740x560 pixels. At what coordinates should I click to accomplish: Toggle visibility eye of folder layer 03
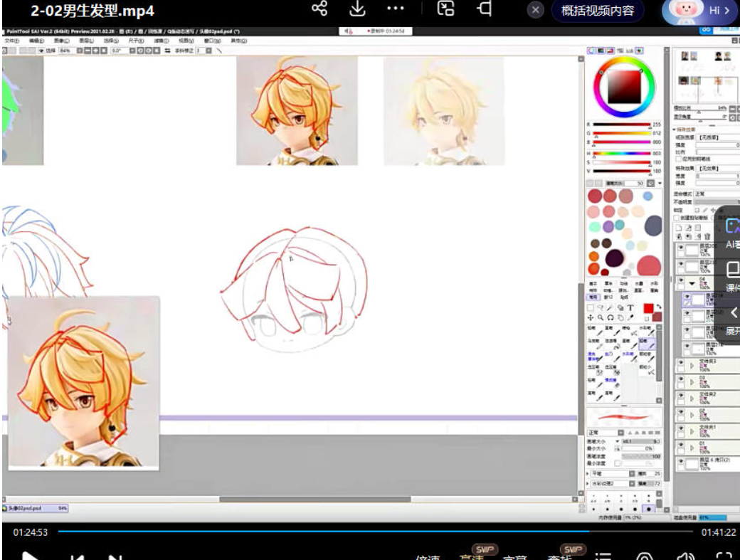tap(680, 379)
